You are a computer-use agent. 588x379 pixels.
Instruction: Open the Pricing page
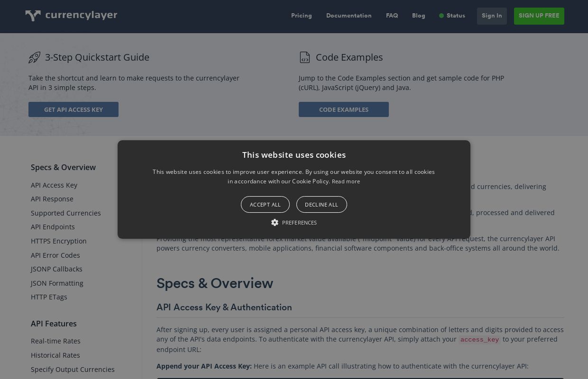tap(302, 16)
